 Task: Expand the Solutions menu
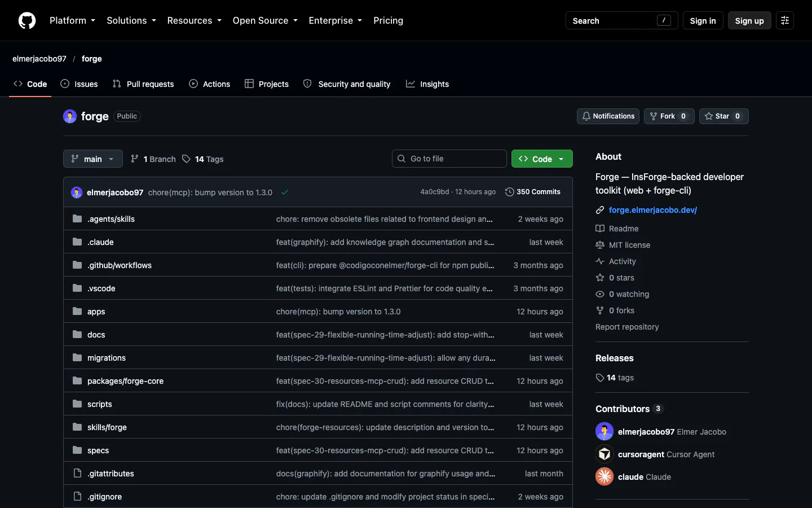pos(131,20)
